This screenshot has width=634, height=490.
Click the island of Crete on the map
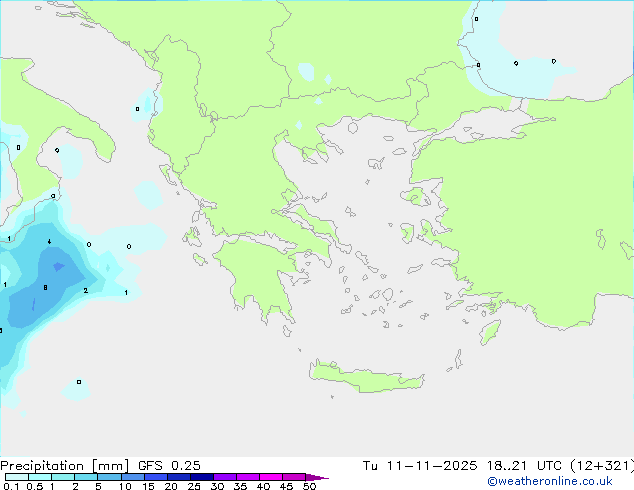click(366, 376)
